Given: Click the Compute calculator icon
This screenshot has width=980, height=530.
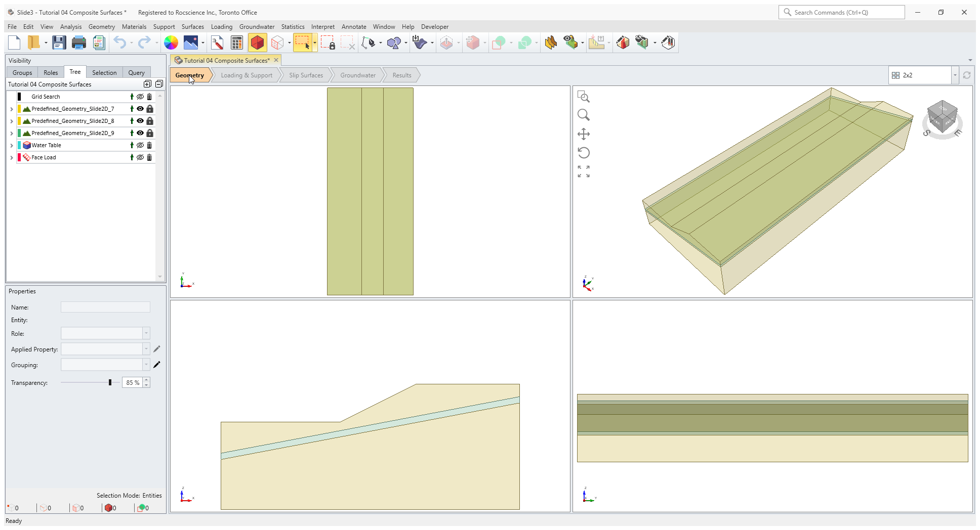Looking at the screenshot, I should point(236,43).
